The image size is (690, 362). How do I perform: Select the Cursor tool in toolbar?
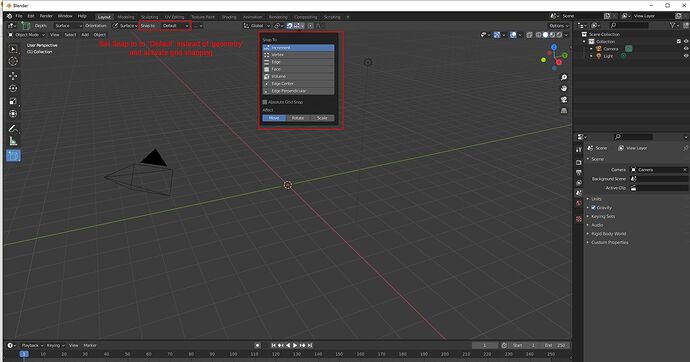coord(13,62)
